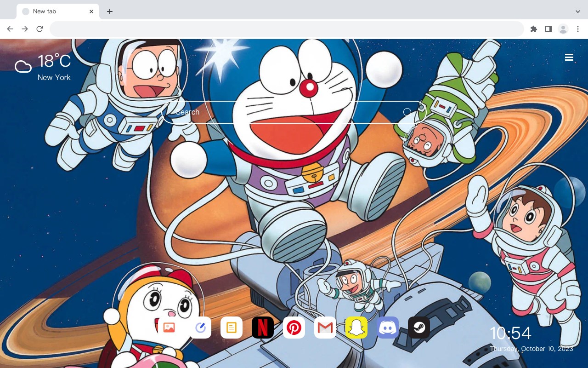Click the search magnifier icon
The image size is (588, 368).
(x=407, y=112)
